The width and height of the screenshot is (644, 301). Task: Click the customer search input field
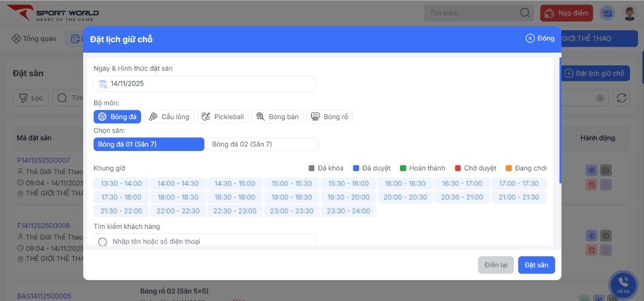point(205,241)
